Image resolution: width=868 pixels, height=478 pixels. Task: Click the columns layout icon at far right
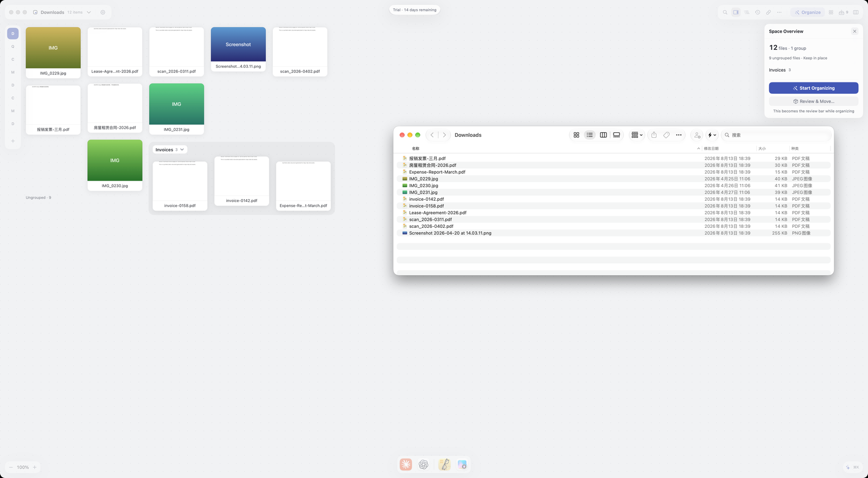(x=856, y=12)
